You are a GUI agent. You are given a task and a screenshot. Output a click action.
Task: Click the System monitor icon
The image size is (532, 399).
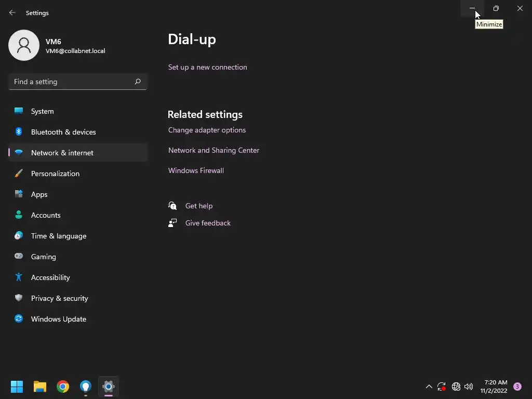click(x=19, y=111)
